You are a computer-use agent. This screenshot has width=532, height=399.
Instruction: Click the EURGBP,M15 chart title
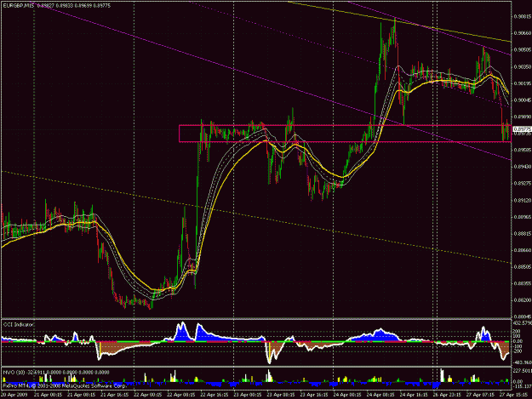click(19, 6)
